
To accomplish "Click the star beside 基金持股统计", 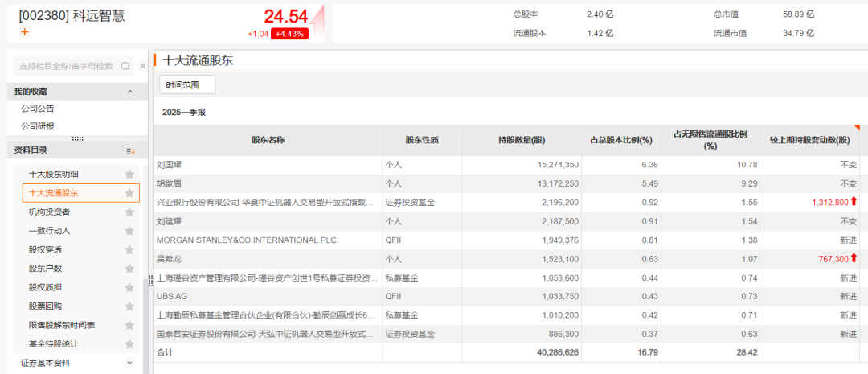I will click(129, 344).
